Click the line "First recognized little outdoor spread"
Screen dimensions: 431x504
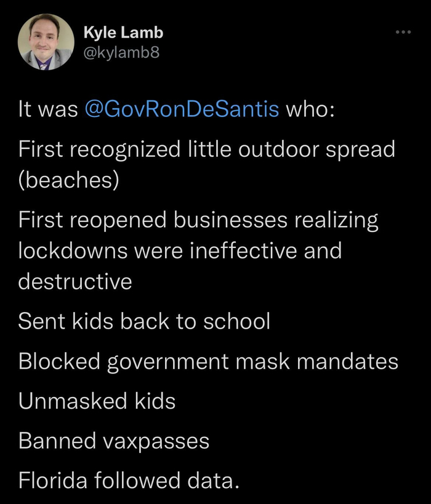click(206, 149)
